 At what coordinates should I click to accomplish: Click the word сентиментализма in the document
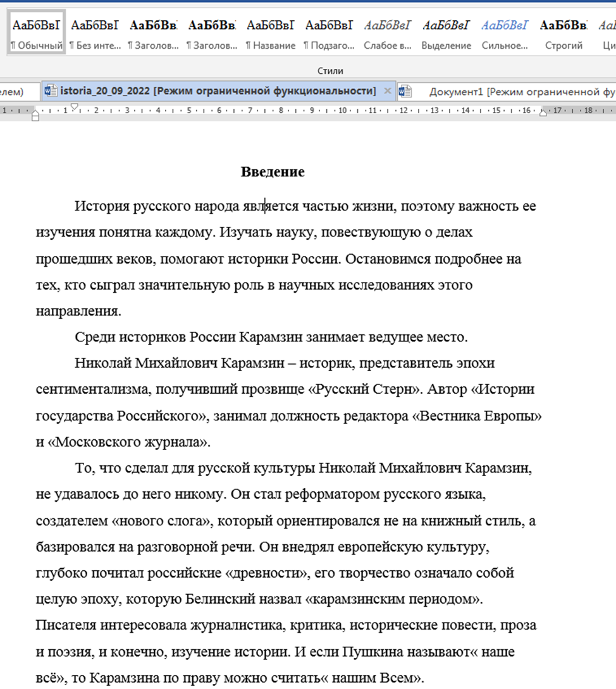click(92, 389)
